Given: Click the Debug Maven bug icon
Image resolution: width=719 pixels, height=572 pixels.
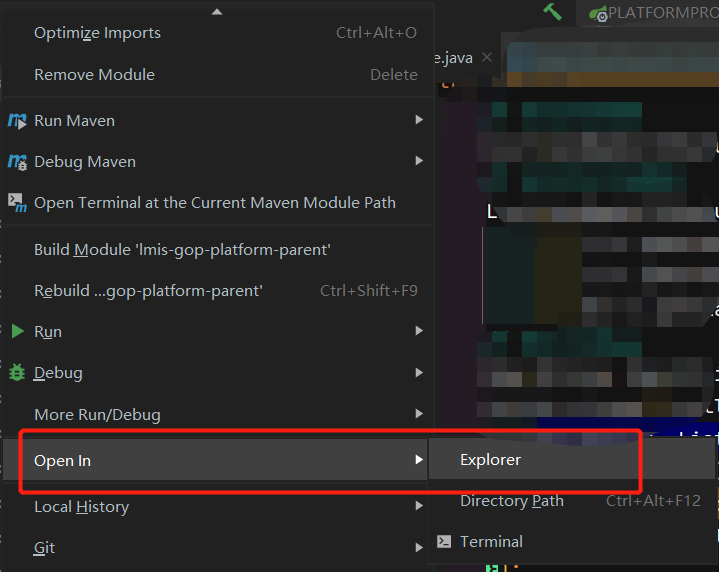Looking at the screenshot, I should [x=17, y=162].
